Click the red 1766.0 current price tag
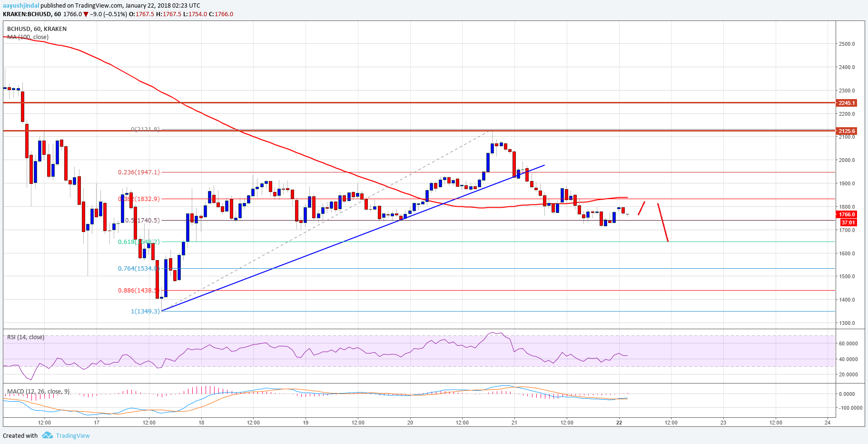Screen dimensions: 868x444 pos(847,214)
